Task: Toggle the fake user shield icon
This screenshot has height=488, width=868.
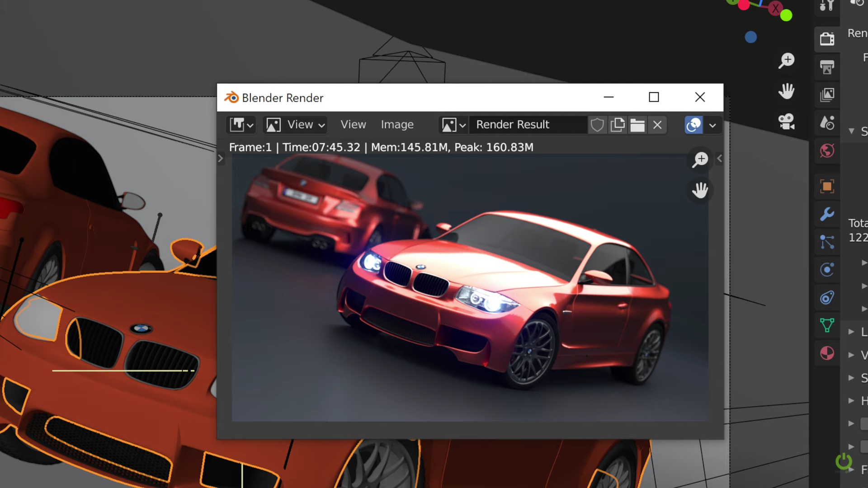Action: click(597, 125)
